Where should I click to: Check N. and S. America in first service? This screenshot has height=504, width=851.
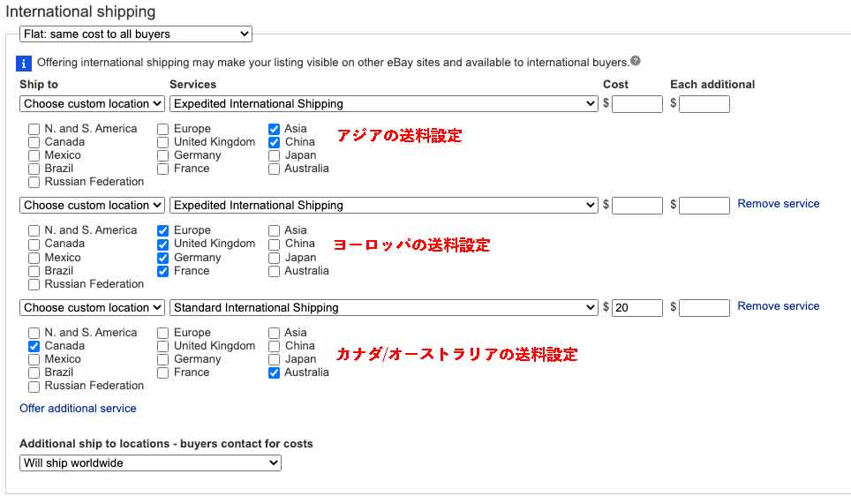pos(34,129)
